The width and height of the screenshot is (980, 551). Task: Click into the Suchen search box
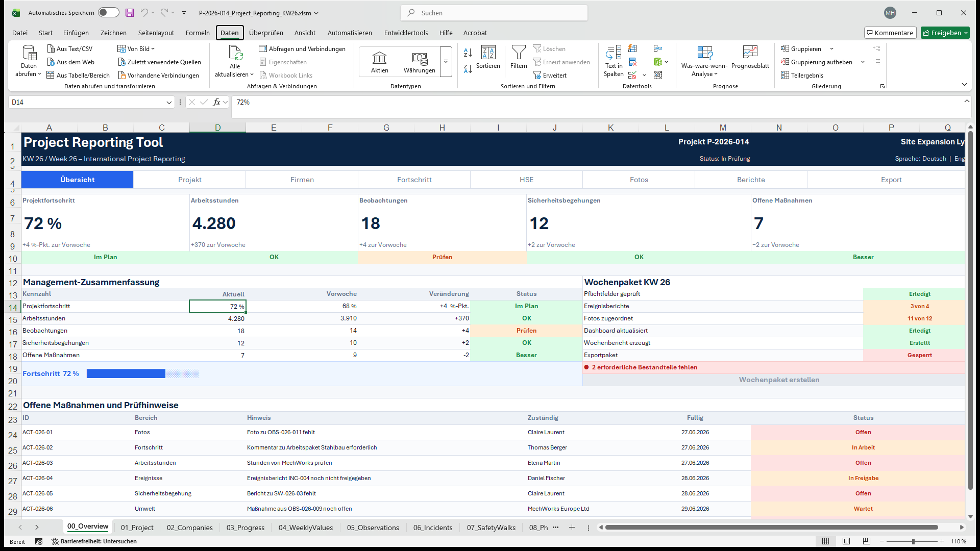494,13
